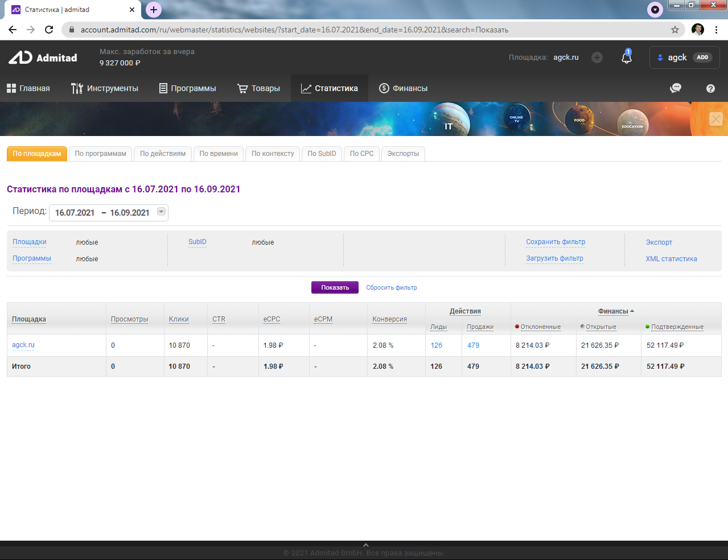Sort by Отклоненные column header
Screen dimensions: 728x560
(x=540, y=327)
